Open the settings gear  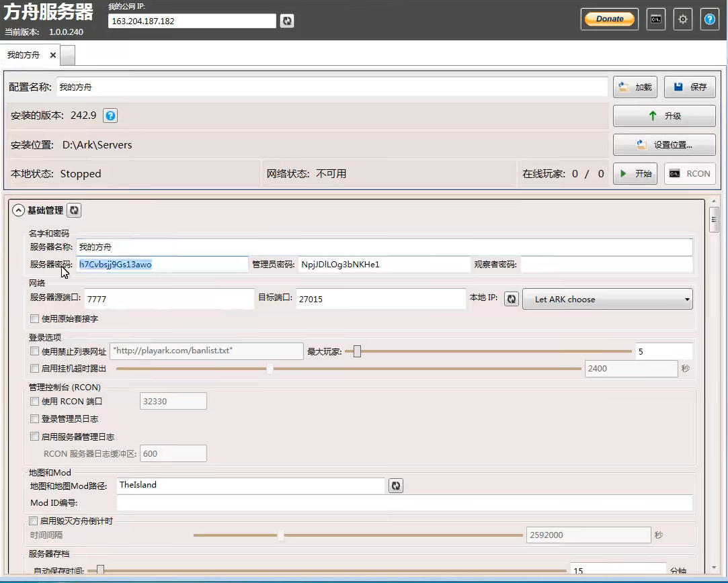[x=682, y=19]
